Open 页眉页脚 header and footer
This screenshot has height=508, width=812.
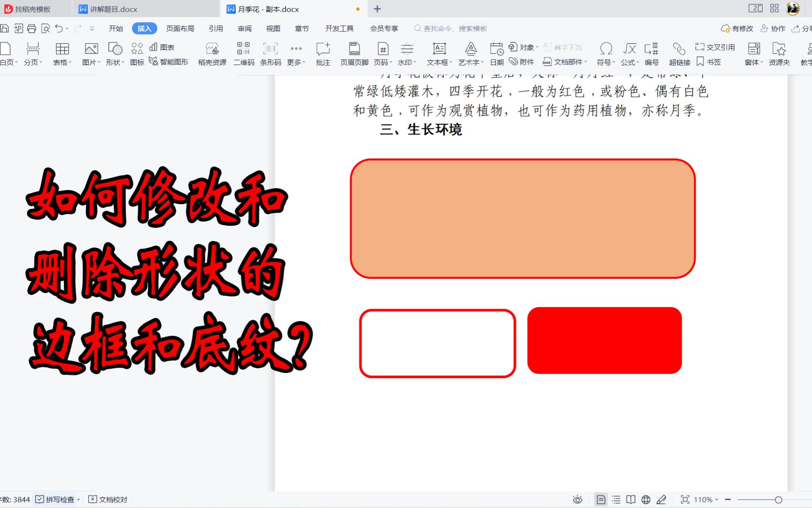(x=354, y=54)
